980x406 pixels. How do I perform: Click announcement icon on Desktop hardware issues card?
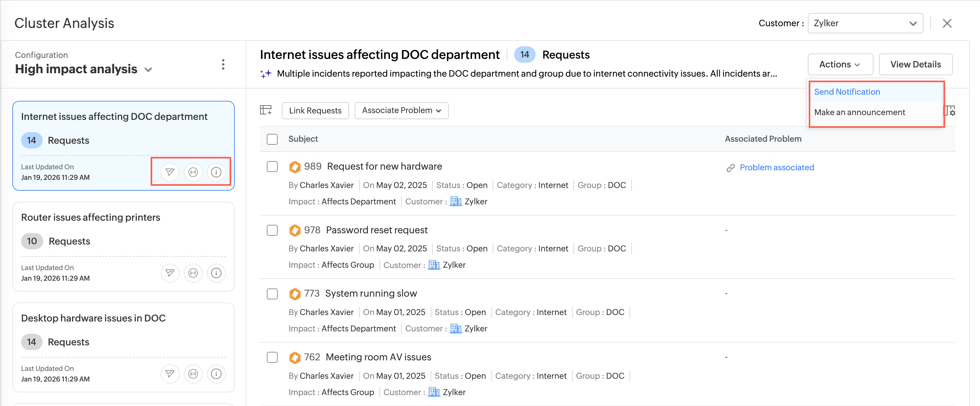193,374
